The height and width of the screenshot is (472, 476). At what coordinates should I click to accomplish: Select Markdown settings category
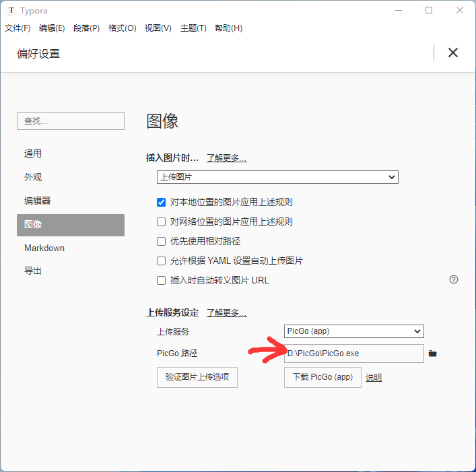pos(71,248)
